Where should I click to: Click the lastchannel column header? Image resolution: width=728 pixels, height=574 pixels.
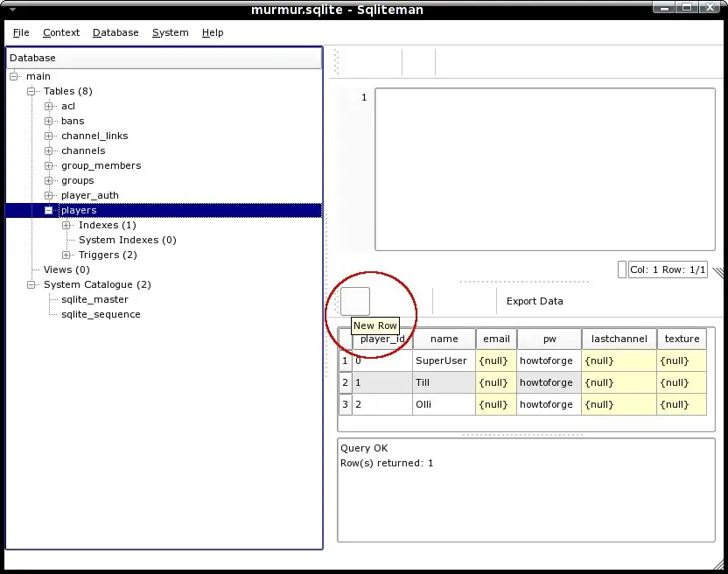click(619, 339)
